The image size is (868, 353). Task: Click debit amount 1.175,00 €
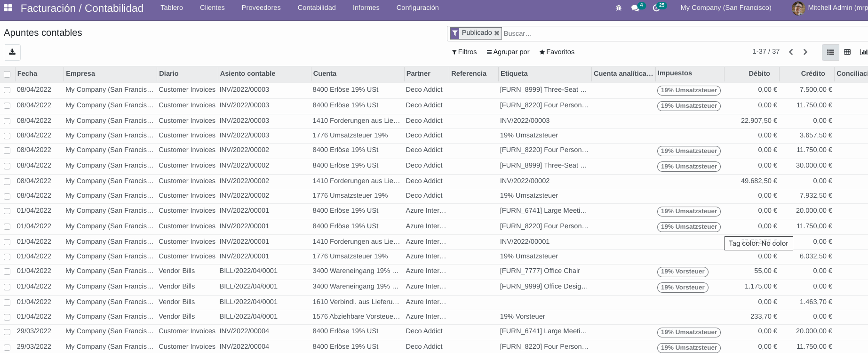coord(761,286)
